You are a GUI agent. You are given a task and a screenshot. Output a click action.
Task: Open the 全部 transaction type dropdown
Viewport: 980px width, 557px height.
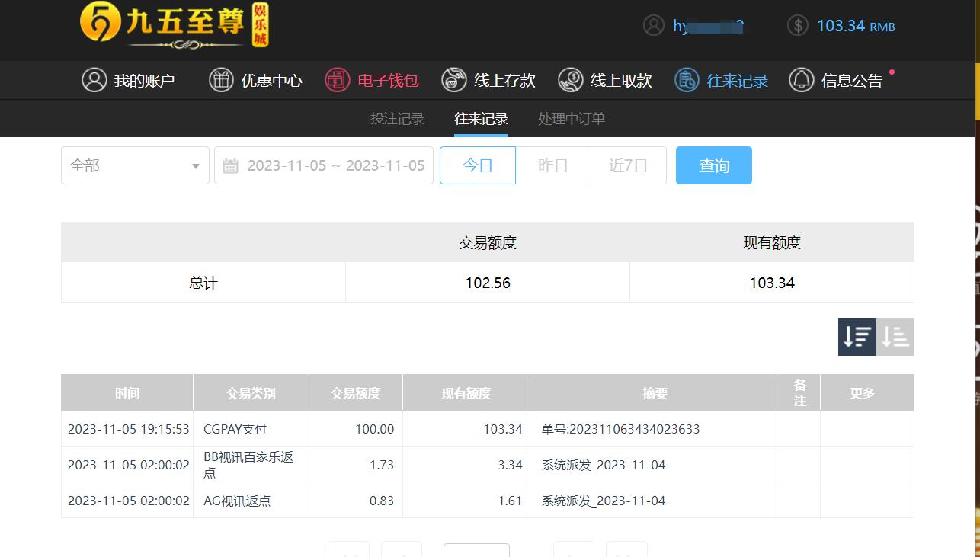[x=135, y=165]
